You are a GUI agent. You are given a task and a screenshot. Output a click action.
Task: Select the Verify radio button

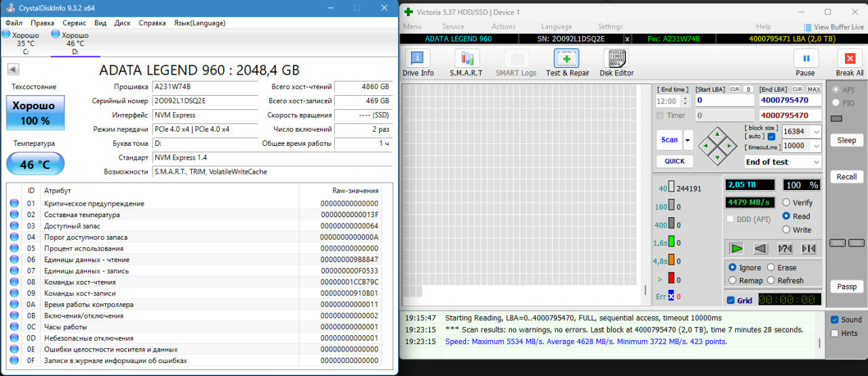click(x=787, y=202)
